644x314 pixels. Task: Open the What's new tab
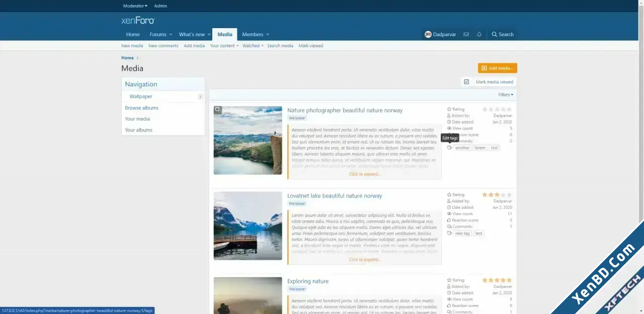click(192, 35)
